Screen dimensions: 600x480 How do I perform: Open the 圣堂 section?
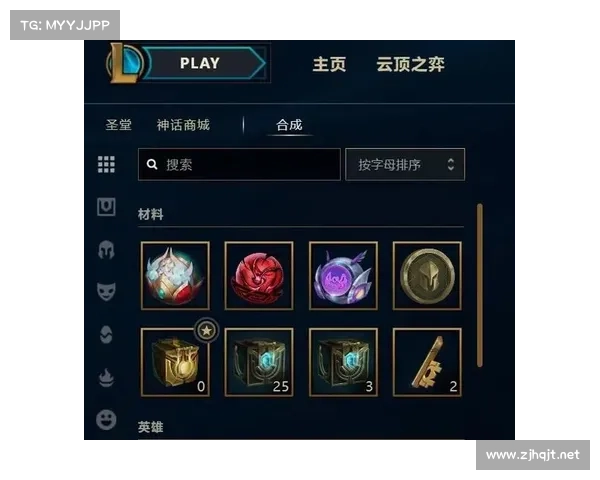pos(119,125)
